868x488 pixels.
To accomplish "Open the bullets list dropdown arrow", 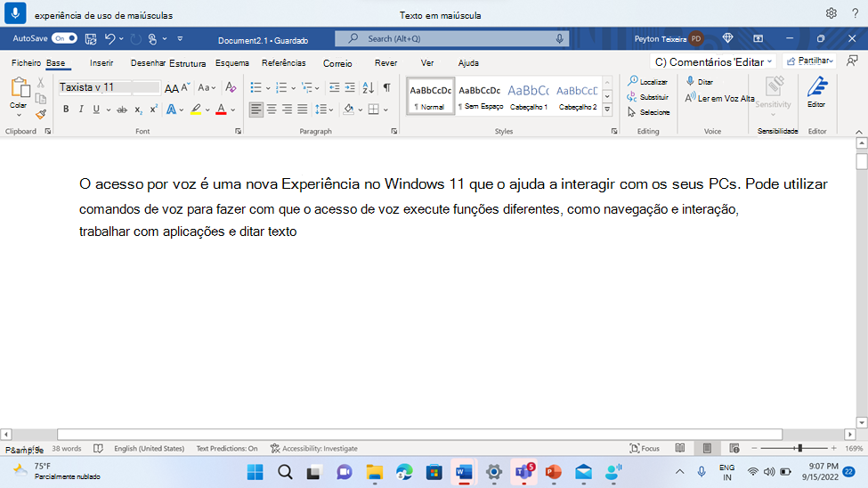I will [268, 88].
